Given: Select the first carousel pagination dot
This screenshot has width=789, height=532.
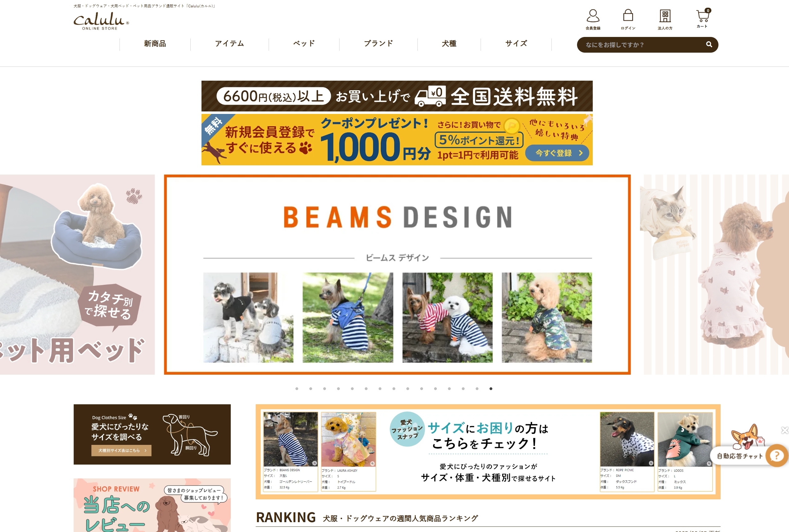Looking at the screenshot, I should (x=297, y=389).
